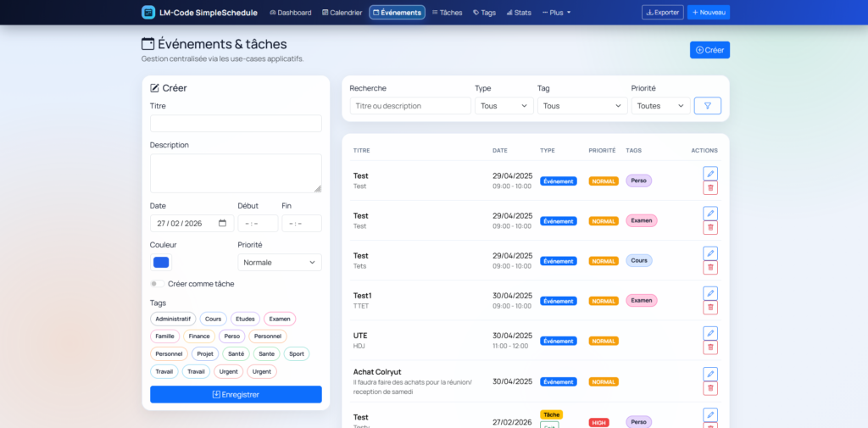This screenshot has height=428, width=868.
Task: Open the Calendrier tab in navbar
Action: point(342,13)
